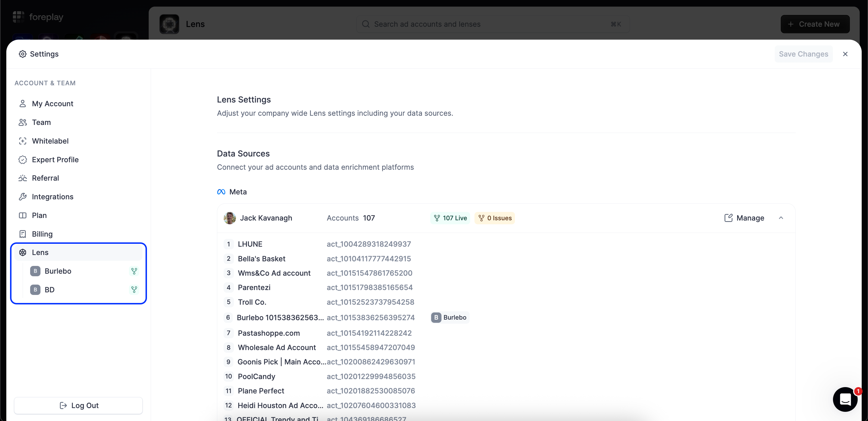
Task: Click the Billing receipt icon
Action: coord(23,234)
